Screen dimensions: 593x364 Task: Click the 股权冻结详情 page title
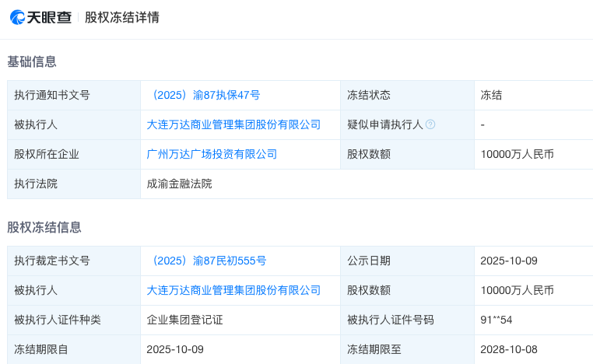pos(121,17)
